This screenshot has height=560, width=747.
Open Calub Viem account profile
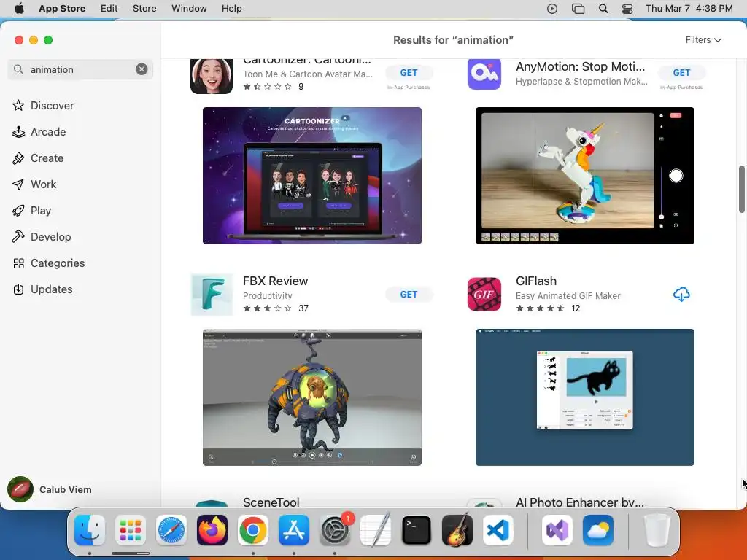pyautogui.click(x=50, y=489)
